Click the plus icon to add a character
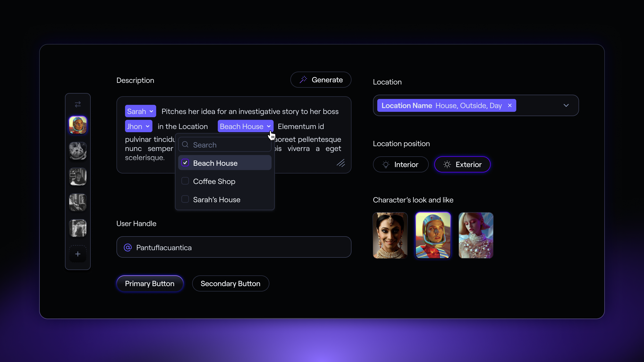644x362 pixels. 78,254
